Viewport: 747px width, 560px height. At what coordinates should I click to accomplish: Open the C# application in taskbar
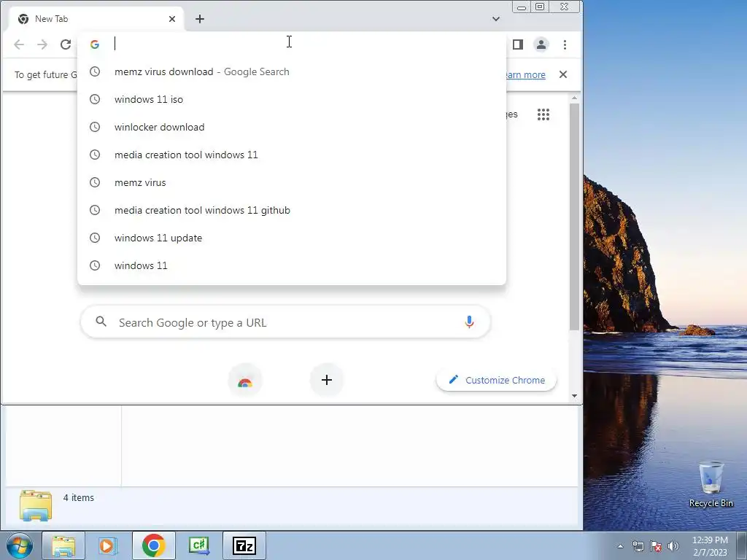click(198, 545)
